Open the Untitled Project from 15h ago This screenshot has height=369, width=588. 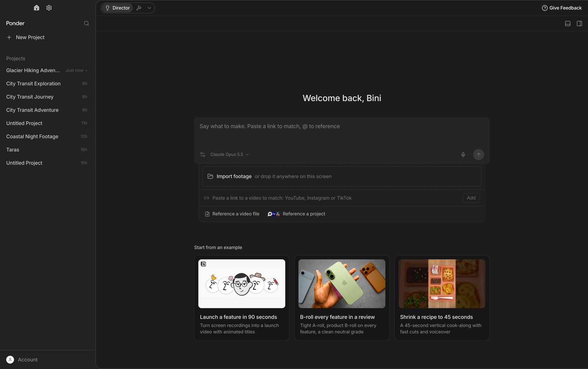point(47,163)
